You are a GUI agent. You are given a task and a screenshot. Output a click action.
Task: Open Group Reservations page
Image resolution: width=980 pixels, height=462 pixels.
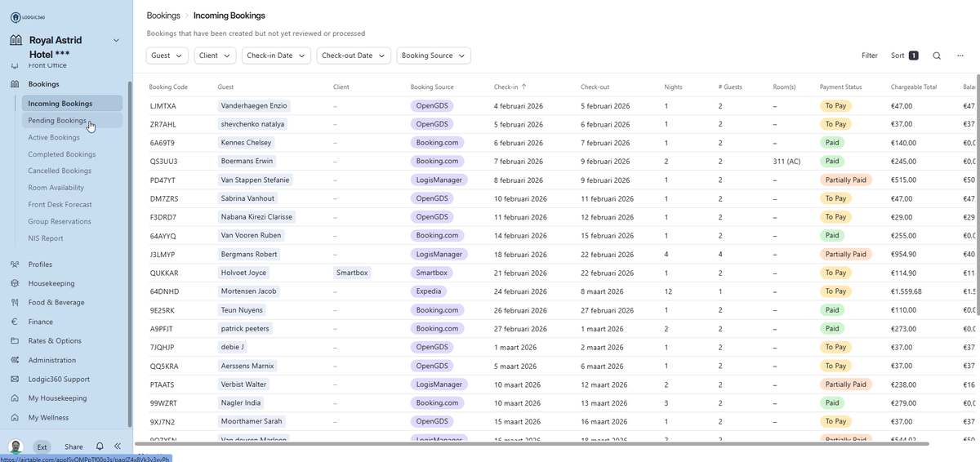tap(60, 221)
